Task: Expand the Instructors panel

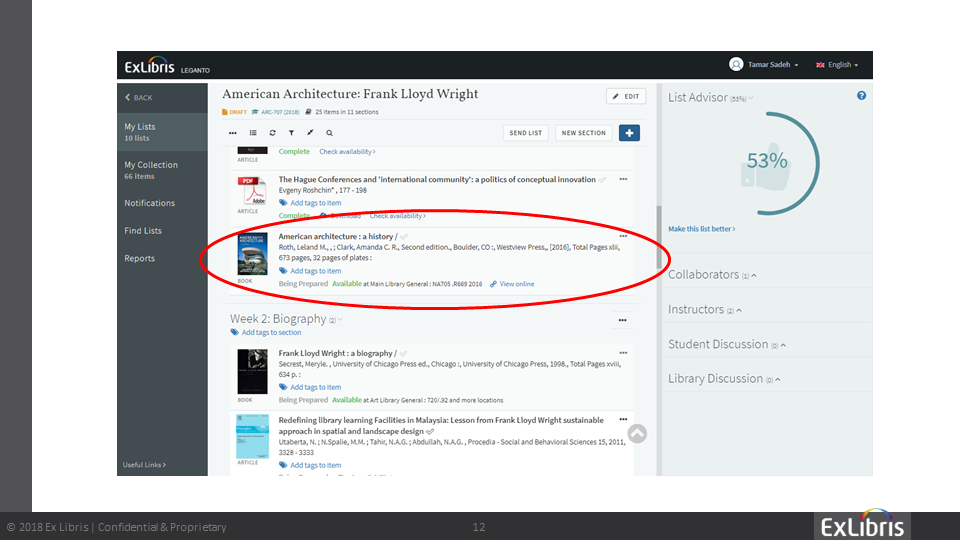Action: click(x=704, y=310)
